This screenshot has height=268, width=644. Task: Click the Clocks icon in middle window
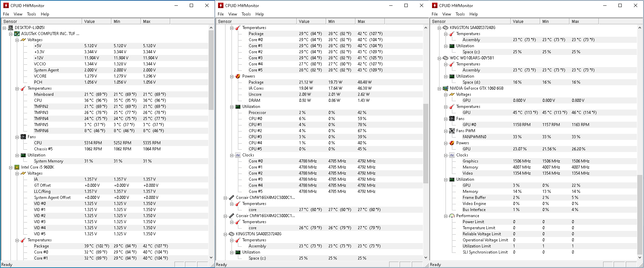(x=238, y=155)
